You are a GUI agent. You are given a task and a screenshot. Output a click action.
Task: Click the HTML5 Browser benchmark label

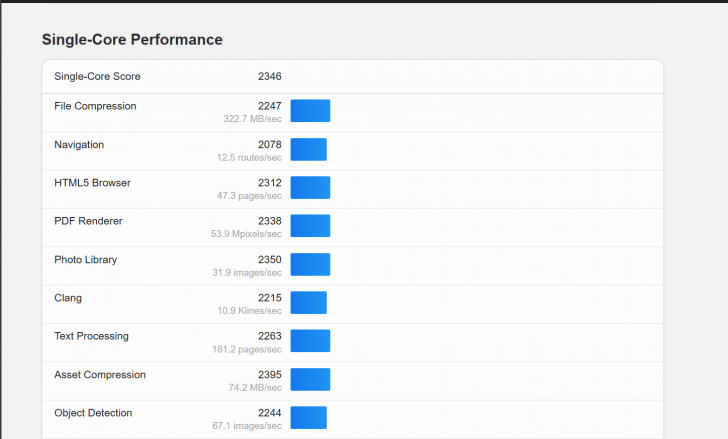pyautogui.click(x=92, y=183)
